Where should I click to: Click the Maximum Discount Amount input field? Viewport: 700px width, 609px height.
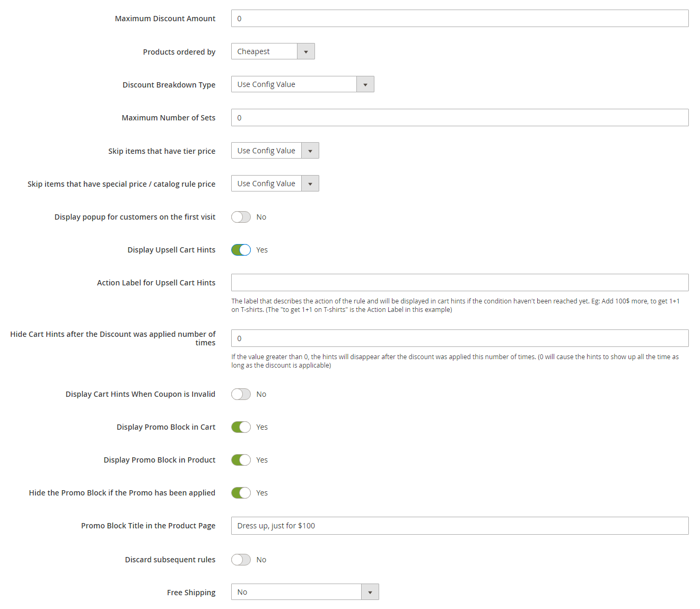(x=460, y=19)
